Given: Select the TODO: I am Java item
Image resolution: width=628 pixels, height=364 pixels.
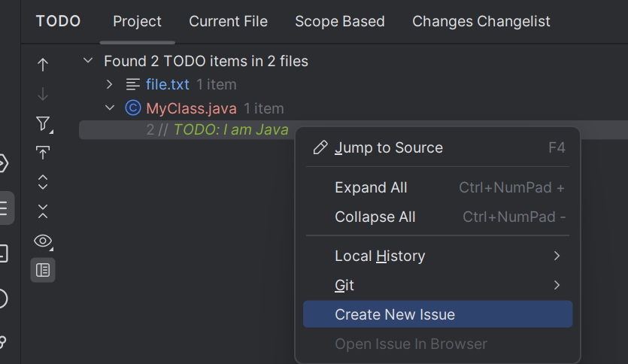Looking at the screenshot, I should point(230,129).
